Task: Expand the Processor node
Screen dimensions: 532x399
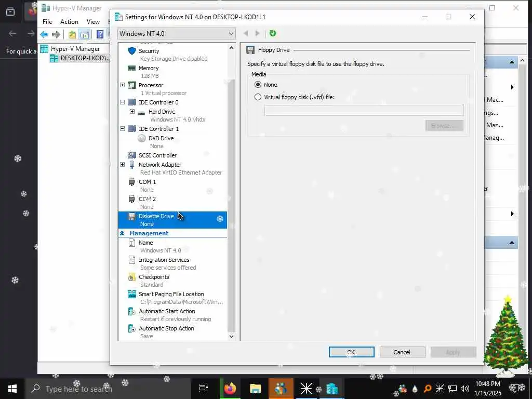Action: click(123, 85)
